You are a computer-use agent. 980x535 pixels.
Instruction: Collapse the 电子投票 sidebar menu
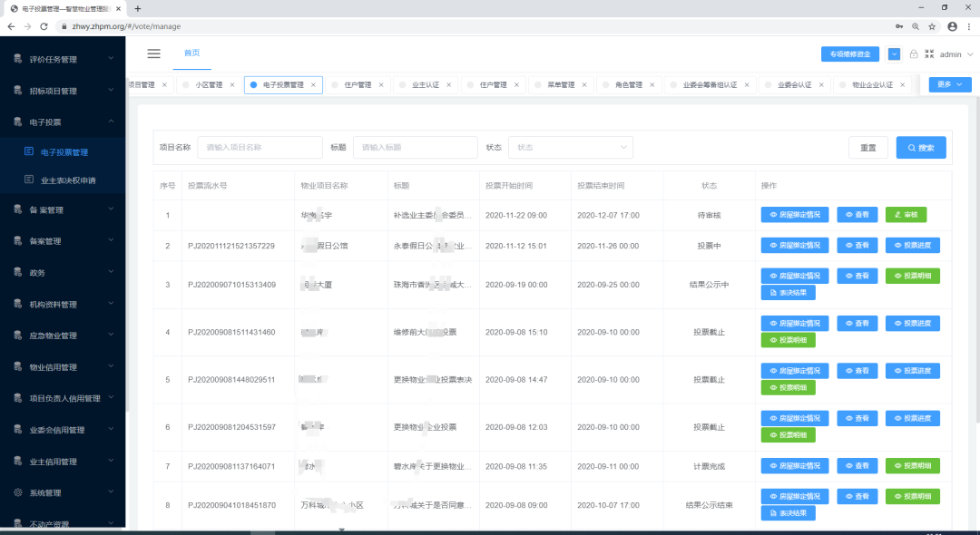pos(64,122)
